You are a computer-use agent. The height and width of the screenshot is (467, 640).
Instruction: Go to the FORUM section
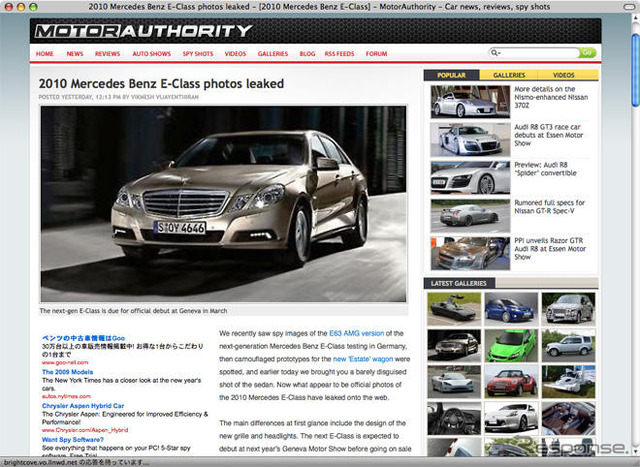(376, 53)
